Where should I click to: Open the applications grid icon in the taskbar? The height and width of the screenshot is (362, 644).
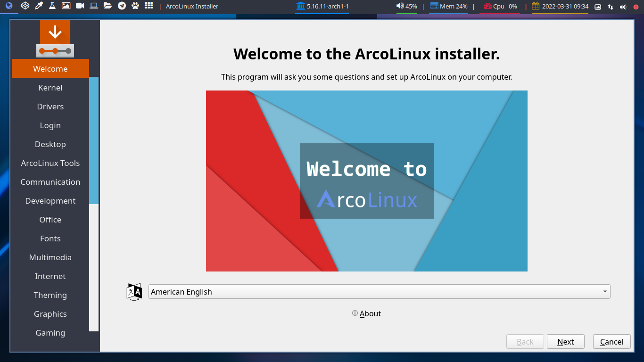pyautogui.click(x=148, y=7)
